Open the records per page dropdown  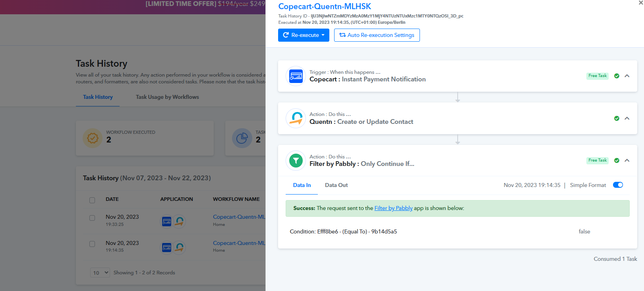100,273
